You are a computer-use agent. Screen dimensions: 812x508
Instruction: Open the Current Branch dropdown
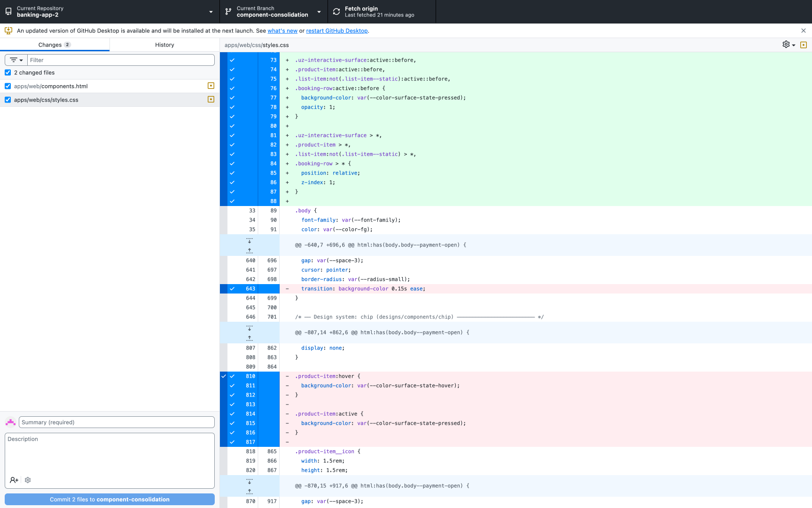pos(273,12)
